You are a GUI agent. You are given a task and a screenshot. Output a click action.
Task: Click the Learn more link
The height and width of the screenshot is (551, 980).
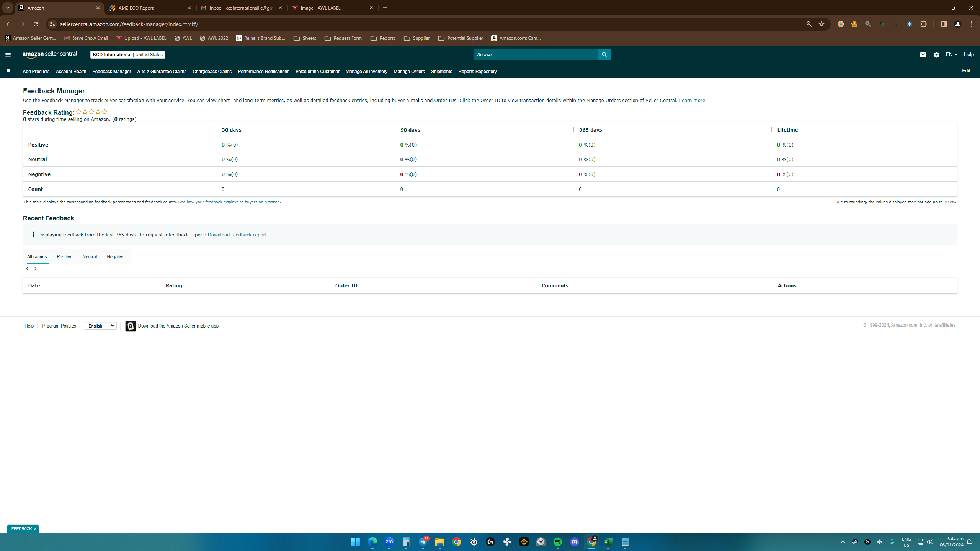(692, 101)
